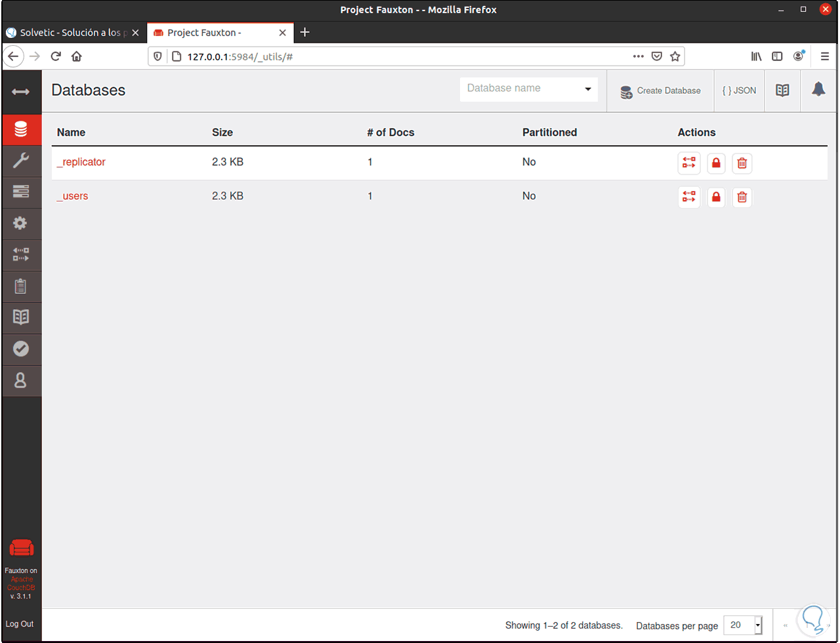
Task: Open the documentation book icon in the header
Action: point(782,91)
